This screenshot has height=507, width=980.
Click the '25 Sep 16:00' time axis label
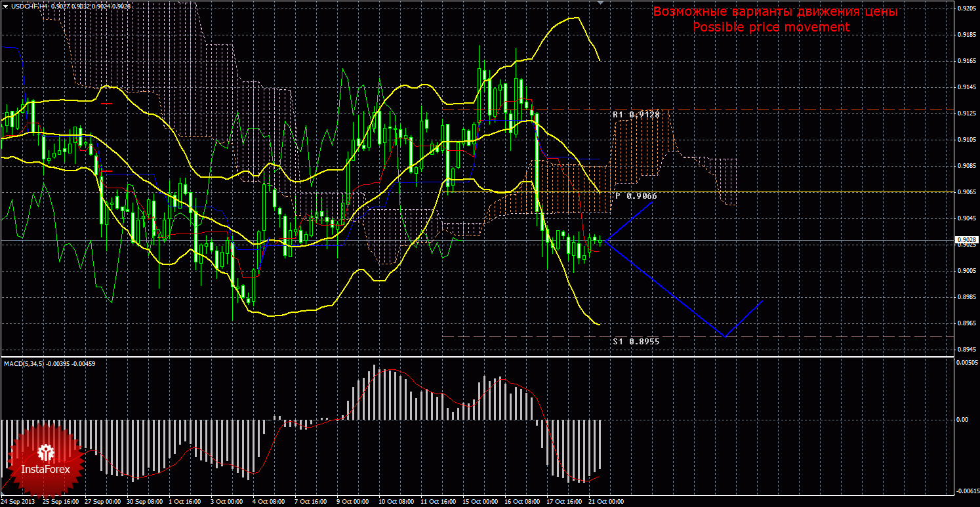click(x=62, y=502)
